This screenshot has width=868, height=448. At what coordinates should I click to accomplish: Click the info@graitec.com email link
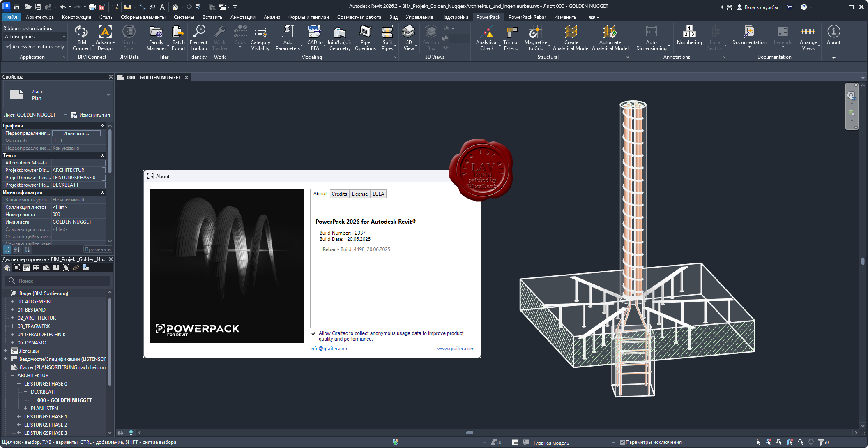click(x=329, y=349)
